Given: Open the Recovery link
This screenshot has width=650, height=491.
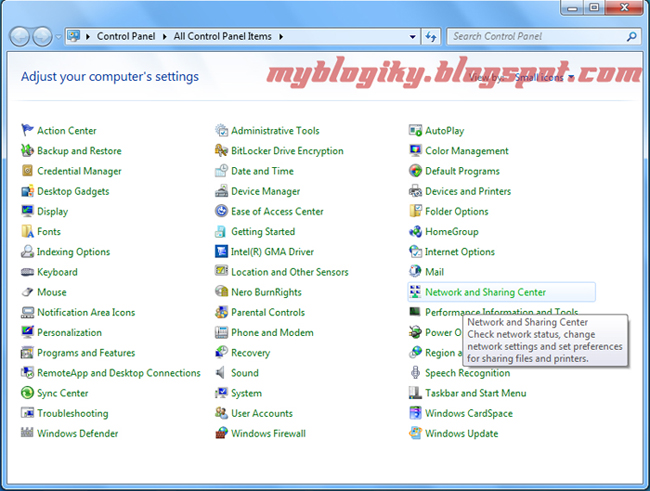Looking at the screenshot, I should 251,353.
